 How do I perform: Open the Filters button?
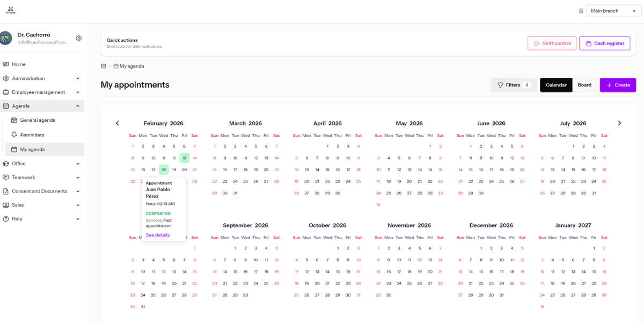(514, 85)
